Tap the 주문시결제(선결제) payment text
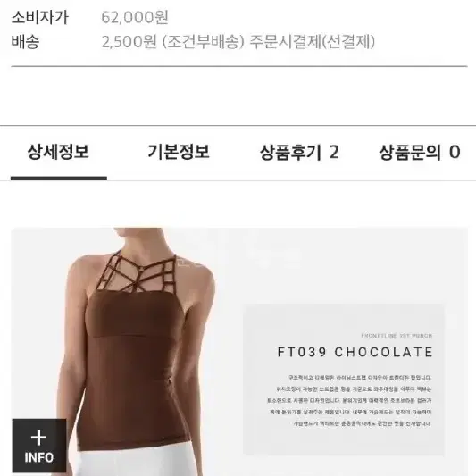The height and width of the screenshot is (476, 476). tap(312, 42)
